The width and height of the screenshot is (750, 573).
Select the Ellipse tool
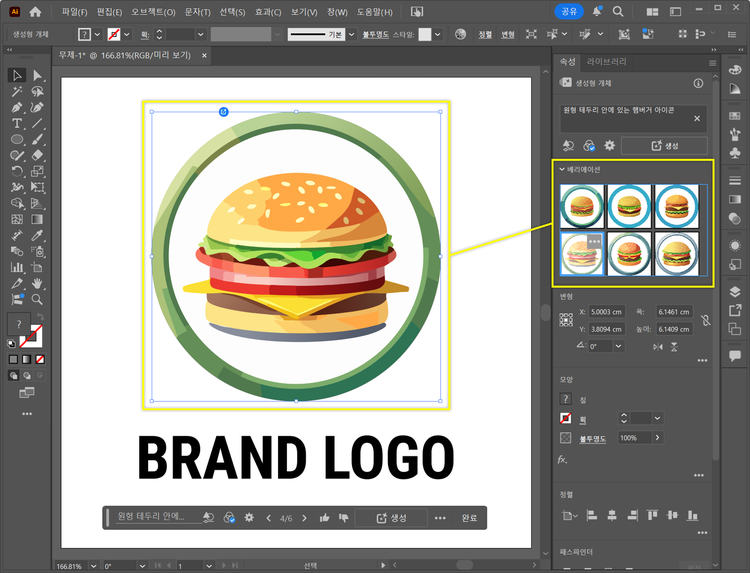17,139
